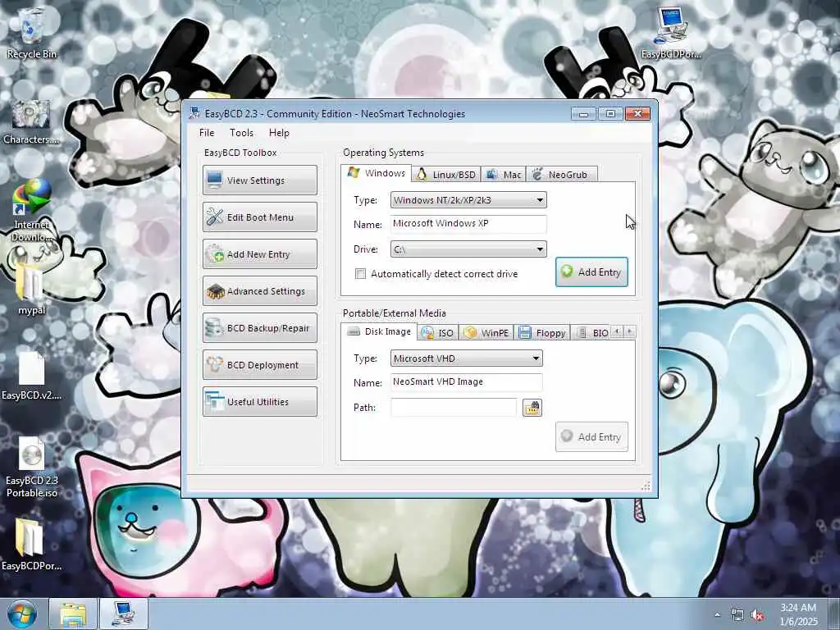Click the chip icon on Advanced Settings
840x630 pixels.
coord(216,291)
